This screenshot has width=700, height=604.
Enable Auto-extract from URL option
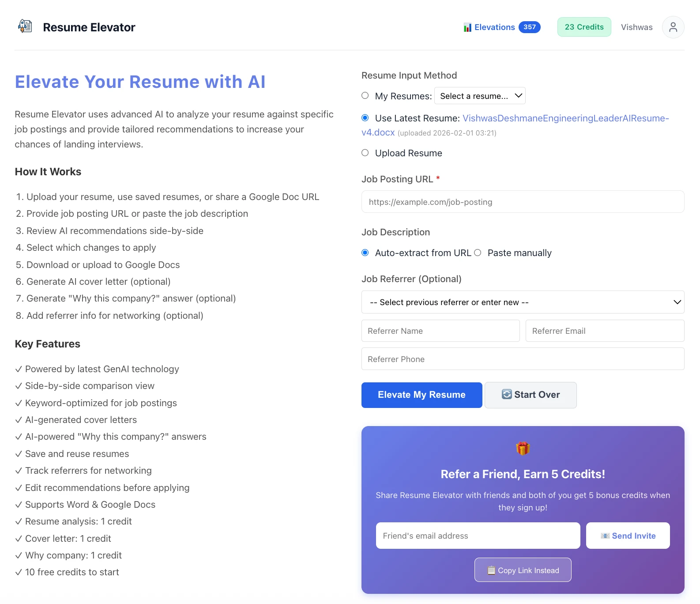pos(365,253)
